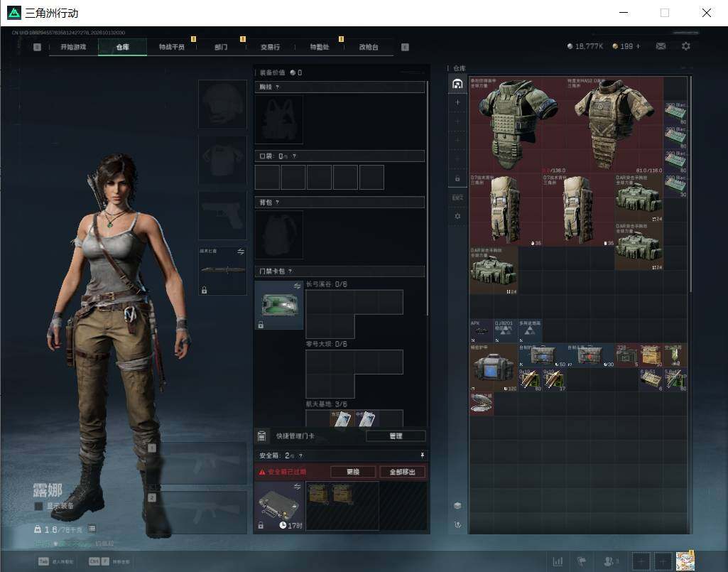
Task: Click the swap icon on the melee knife slot
Action: tap(241, 252)
